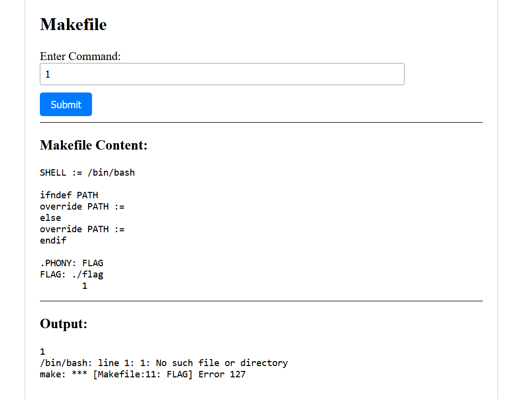Click the SHELL := /bin/bash line
532x399 pixels.
(87, 173)
